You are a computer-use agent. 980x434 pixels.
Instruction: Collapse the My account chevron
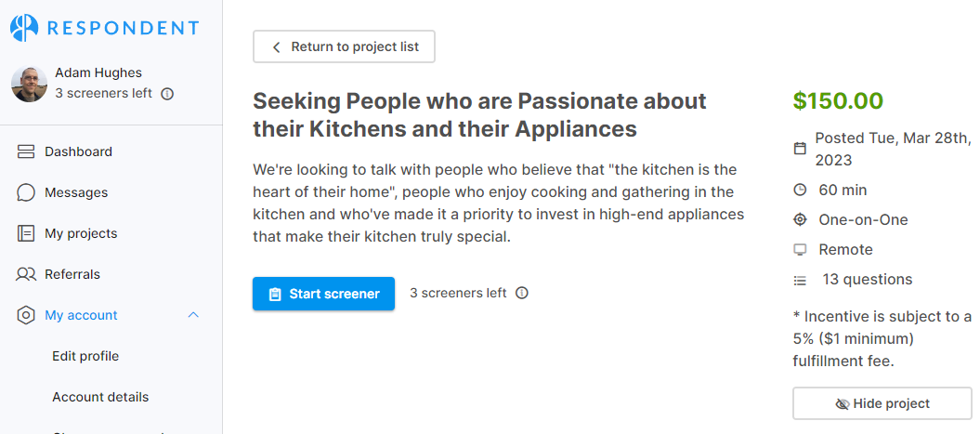click(193, 315)
